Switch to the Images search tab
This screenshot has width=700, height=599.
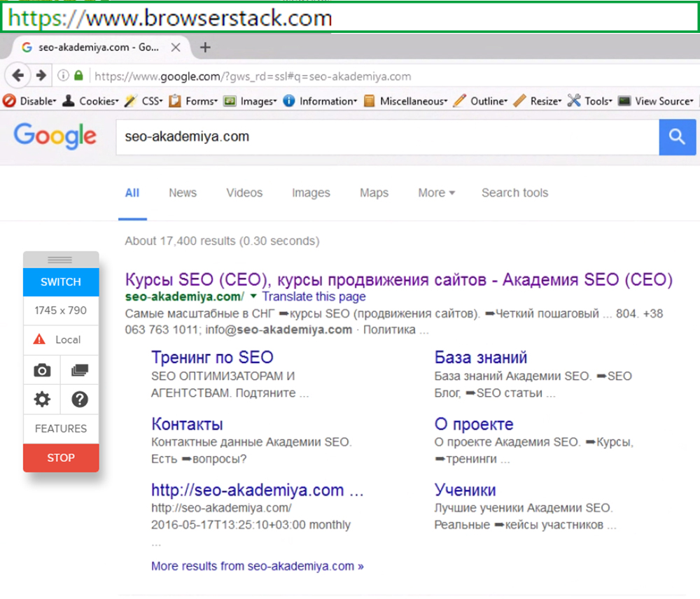point(311,193)
